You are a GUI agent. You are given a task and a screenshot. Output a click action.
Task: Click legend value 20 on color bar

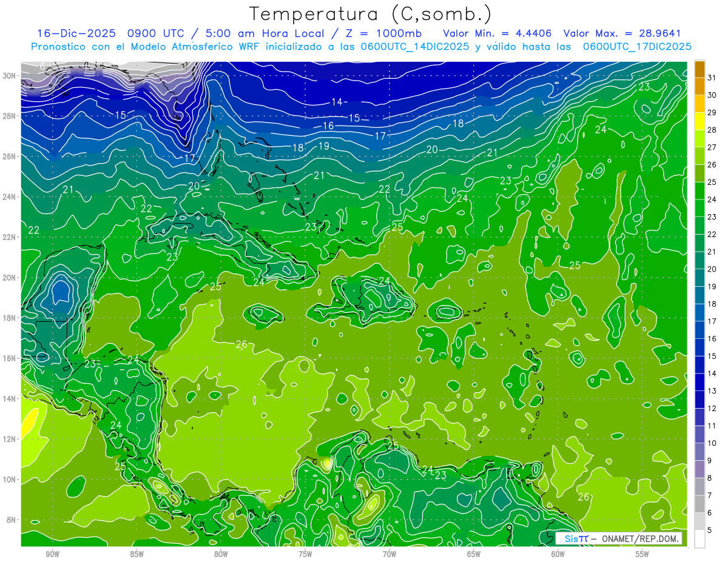(x=712, y=269)
